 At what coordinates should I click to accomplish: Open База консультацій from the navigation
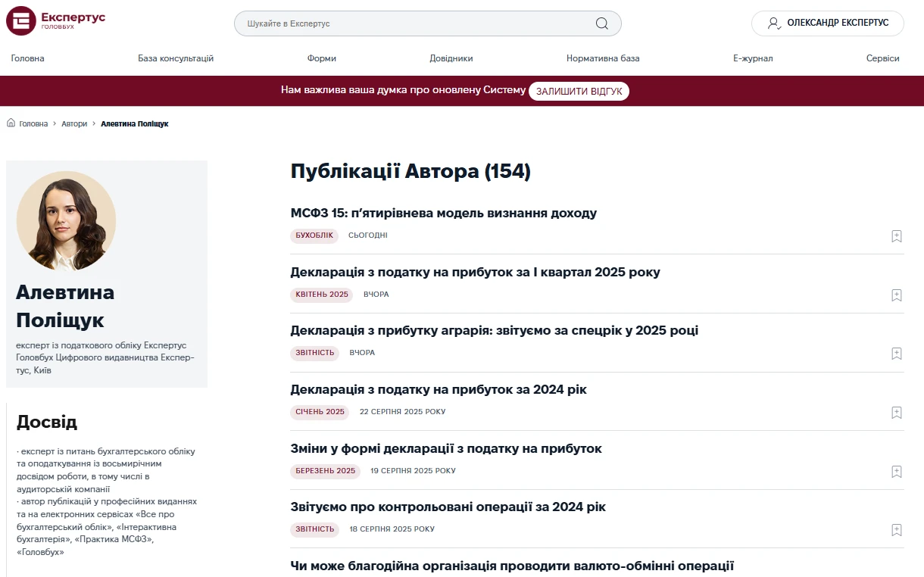coord(176,58)
